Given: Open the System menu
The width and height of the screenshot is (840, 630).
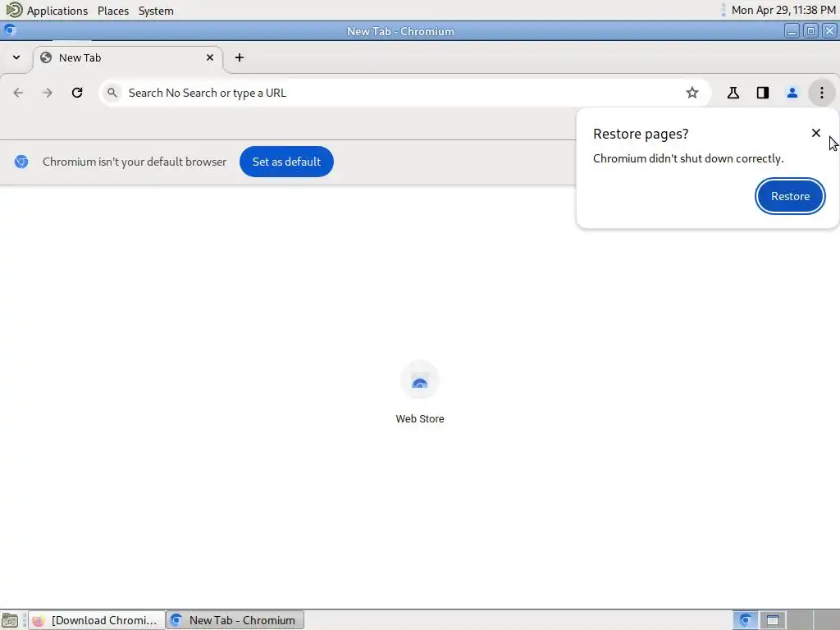Looking at the screenshot, I should click(156, 11).
